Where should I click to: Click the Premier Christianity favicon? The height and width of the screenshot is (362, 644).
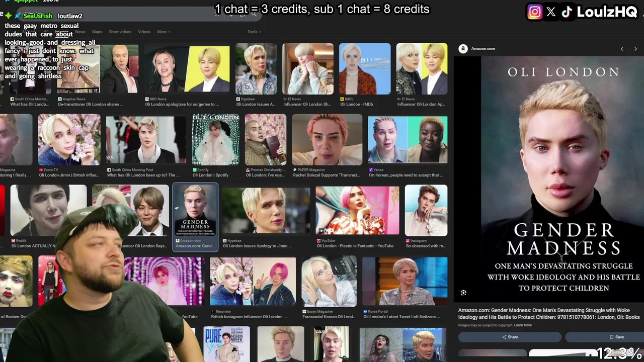[x=248, y=170]
